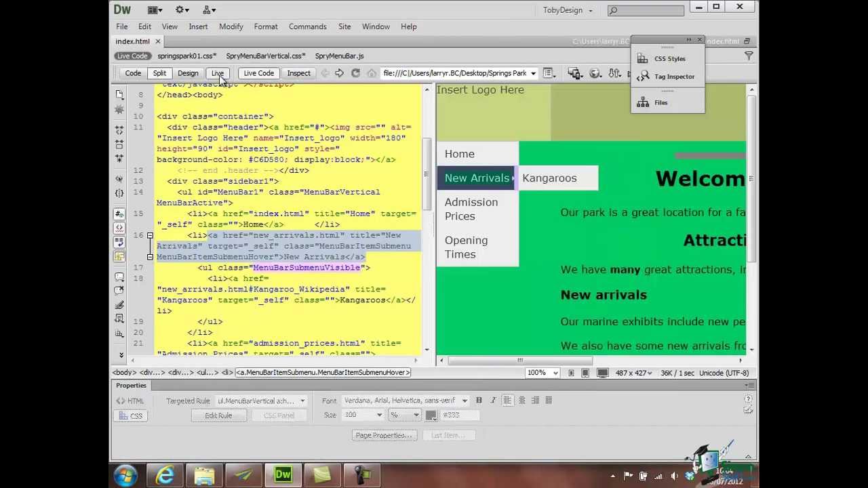
Task: Open the Site menu
Action: tap(344, 26)
